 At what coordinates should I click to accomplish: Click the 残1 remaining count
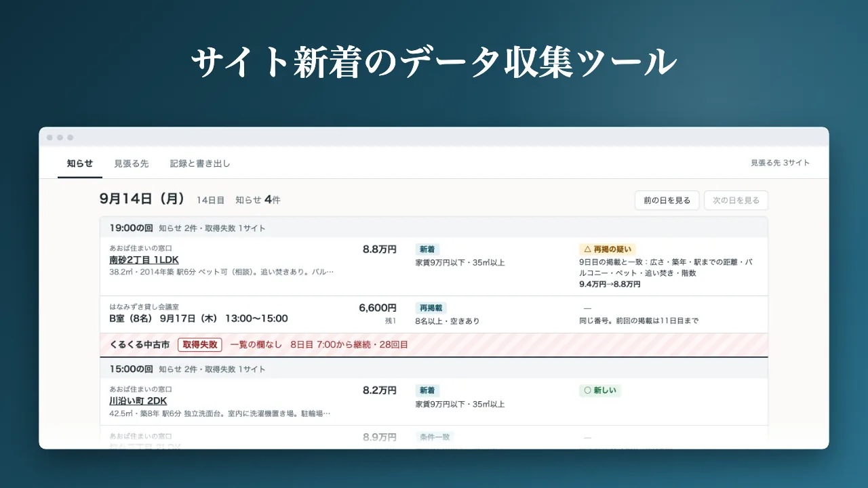point(390,321)
